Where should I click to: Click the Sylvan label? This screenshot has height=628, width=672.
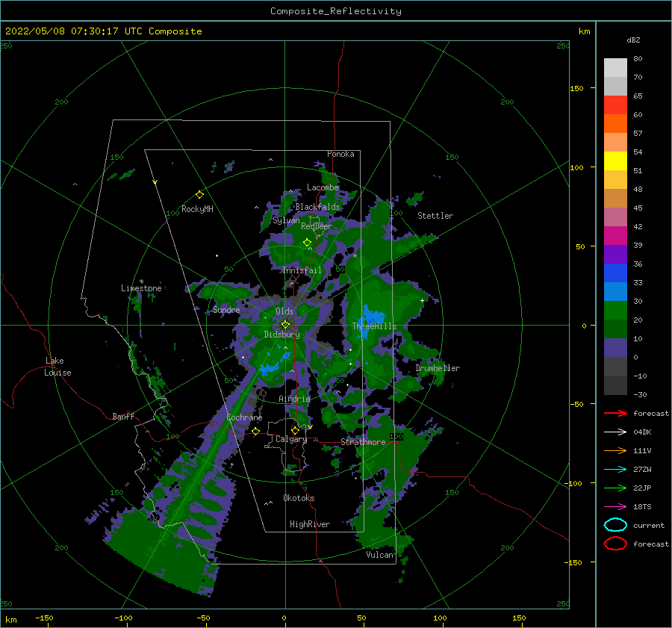286,220
